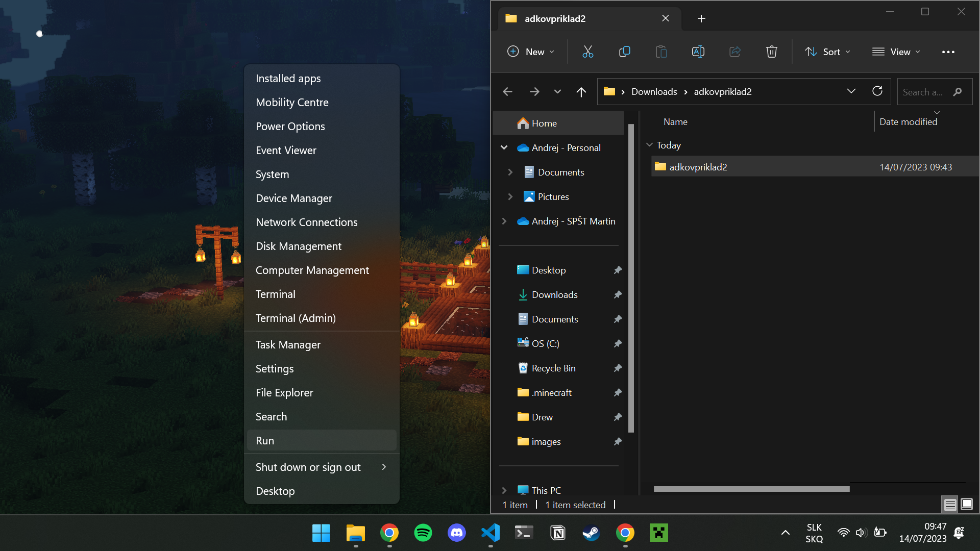Unpin Downloads from Quick access

618,294
